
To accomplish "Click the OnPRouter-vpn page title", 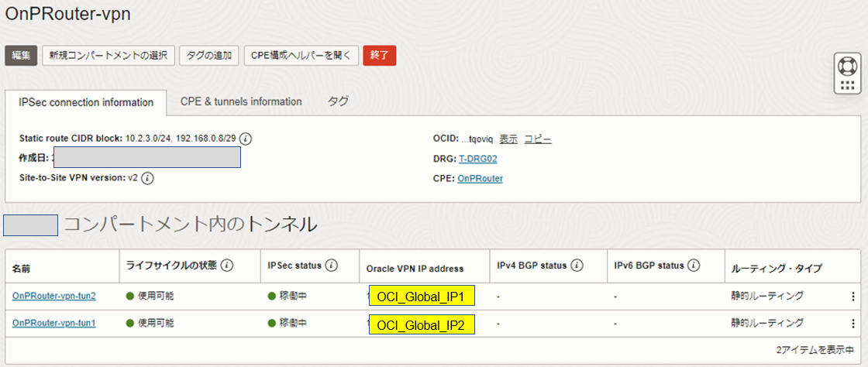I will point(67,15).
